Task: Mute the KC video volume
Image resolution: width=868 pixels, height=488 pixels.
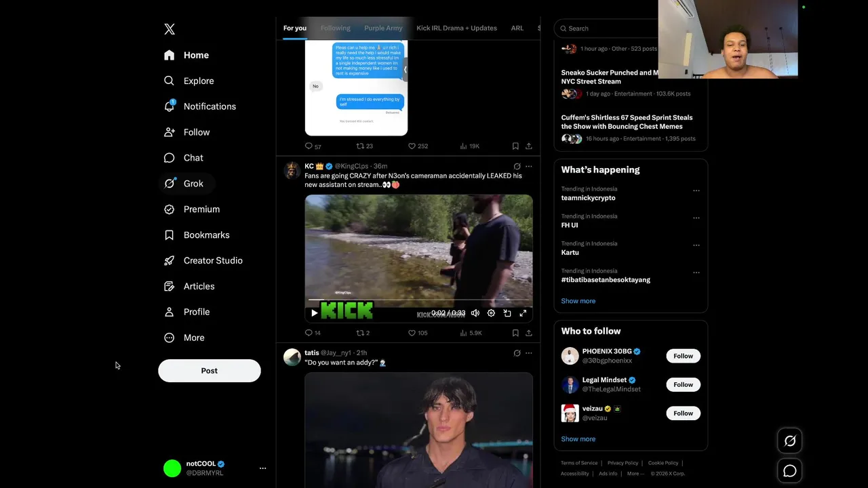Action: click(x=475, y=313)
